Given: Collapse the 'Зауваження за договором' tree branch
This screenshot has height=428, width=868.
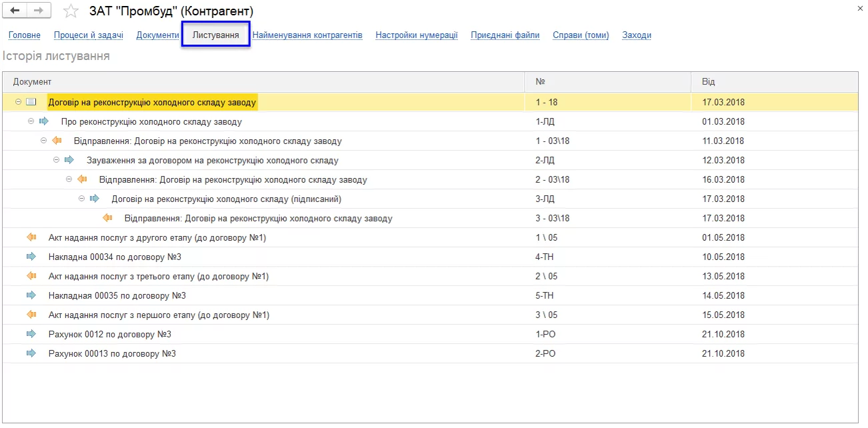Looking at the screenshot, I should pyautogui.click(x=57, y=161).
